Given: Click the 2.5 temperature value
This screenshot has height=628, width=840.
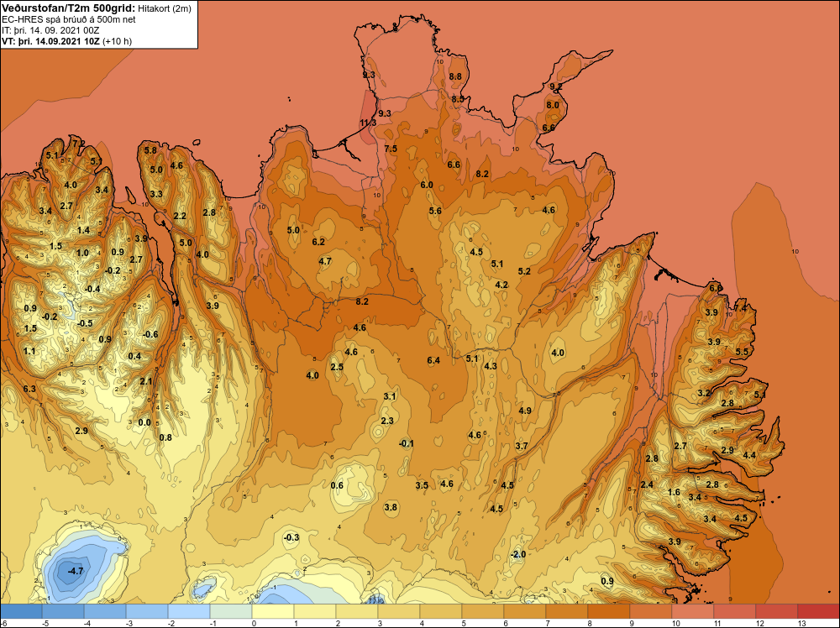Looking at the screenshot, I should (x=337, y=367).
